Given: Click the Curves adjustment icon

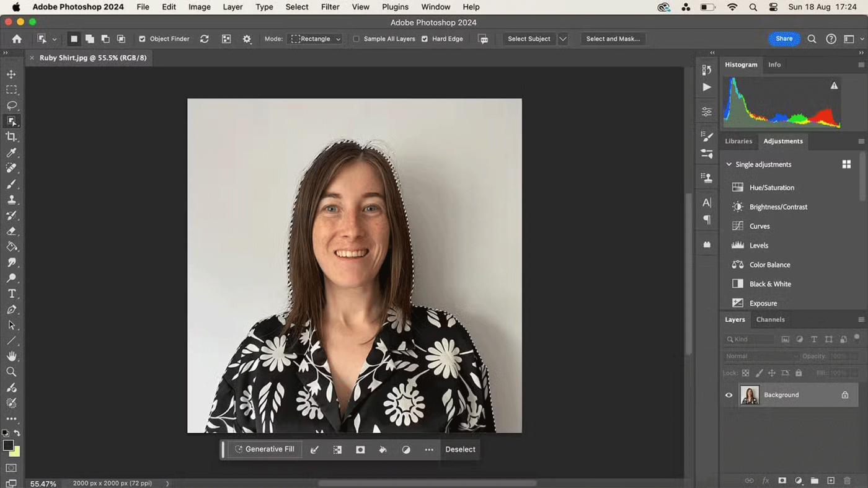Looking at the screenshot, I should 737,226.
